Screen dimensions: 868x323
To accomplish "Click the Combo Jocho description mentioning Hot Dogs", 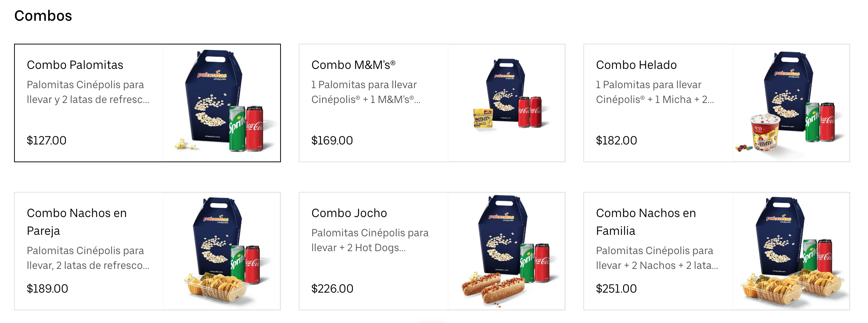I will coord(370,240).
